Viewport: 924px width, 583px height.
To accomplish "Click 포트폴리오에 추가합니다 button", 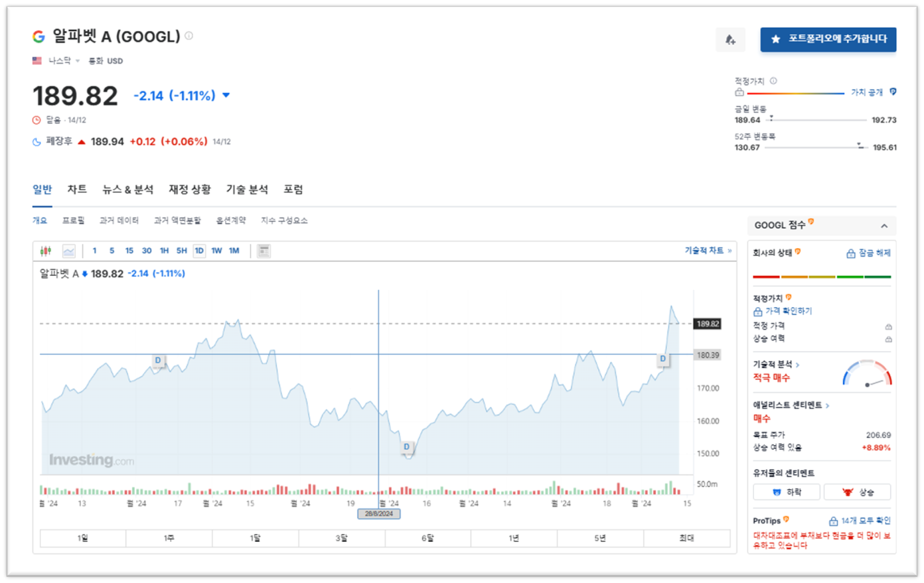I will click(x=828, y=40).
